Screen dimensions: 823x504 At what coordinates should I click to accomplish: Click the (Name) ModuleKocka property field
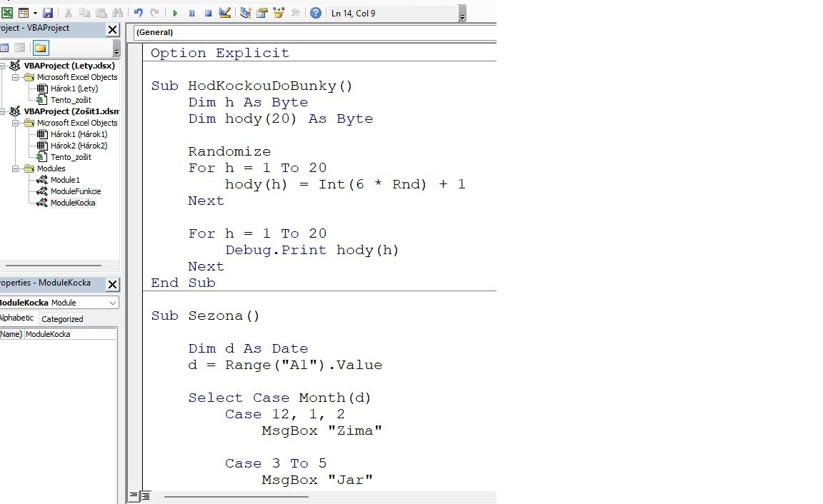[70, 334]
